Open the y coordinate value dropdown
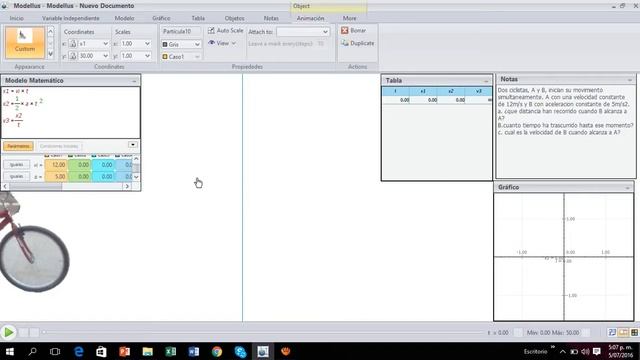The height and width of the screenshot is (360, 640). (105, 56)
